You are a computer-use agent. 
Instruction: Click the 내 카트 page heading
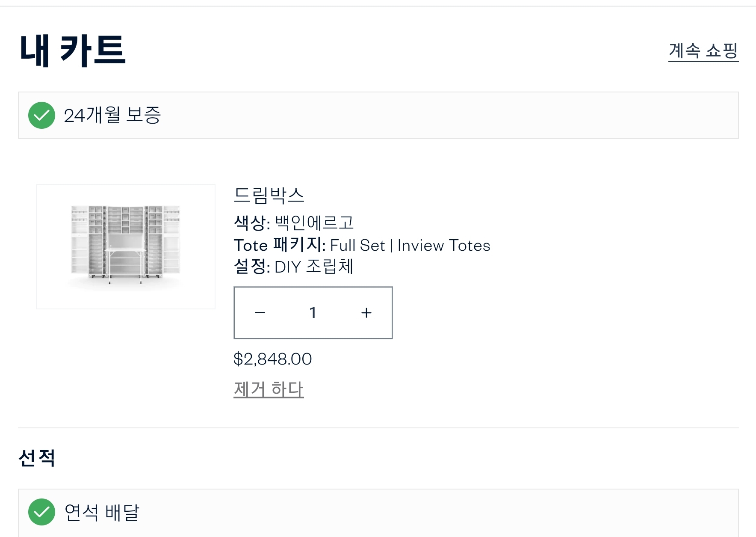[73, 50]
